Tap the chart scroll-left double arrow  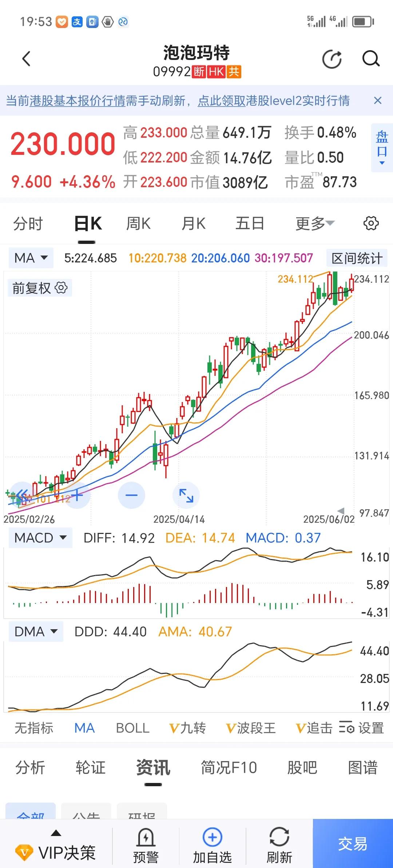coord(22,495)
